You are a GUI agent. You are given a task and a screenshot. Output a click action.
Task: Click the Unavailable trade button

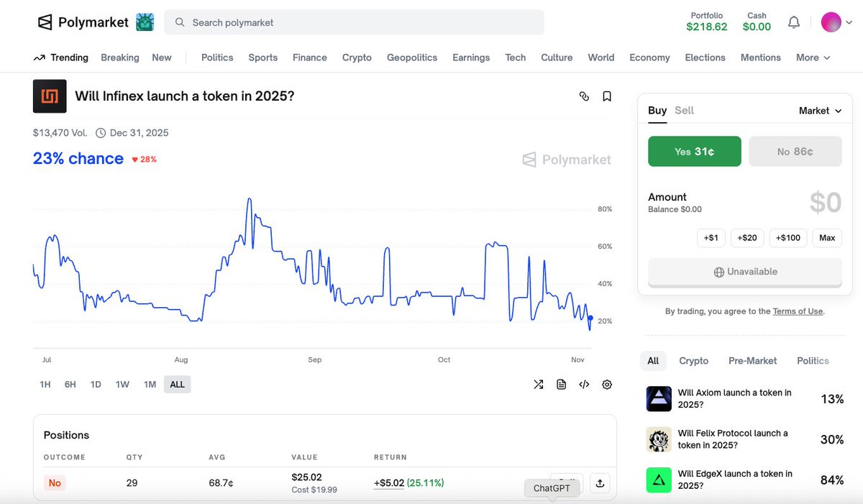tap(745, 272)
